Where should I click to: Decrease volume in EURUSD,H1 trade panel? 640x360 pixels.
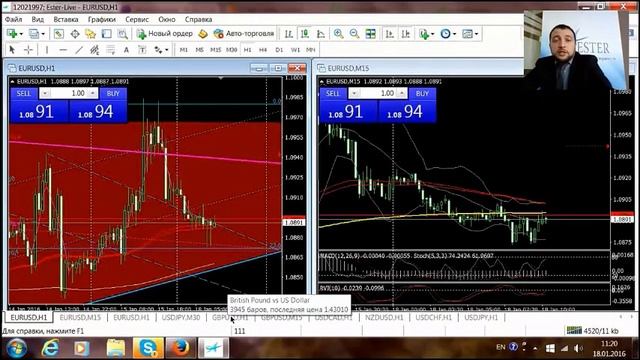(44, 93)
